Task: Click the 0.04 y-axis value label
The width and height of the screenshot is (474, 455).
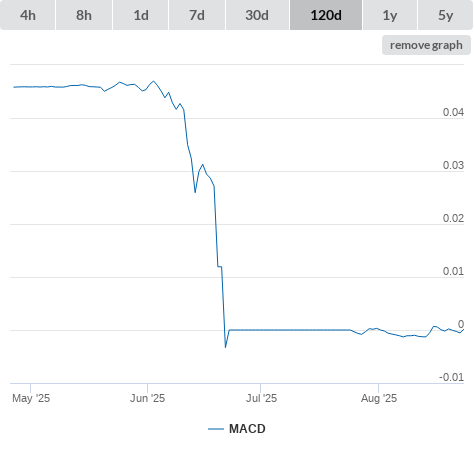Action: point(453,112)
